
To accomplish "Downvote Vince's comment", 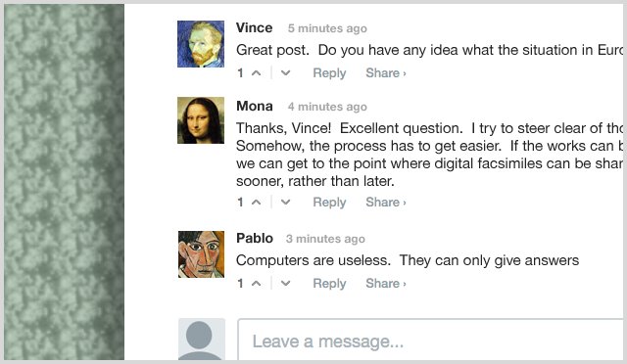I will 285,73.
